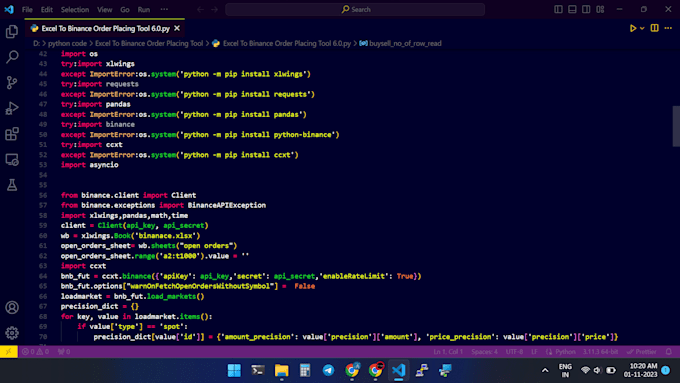This screenshot has height=383, width=680.
Task: Switch input language ENG IN
Action: (565, 370)
